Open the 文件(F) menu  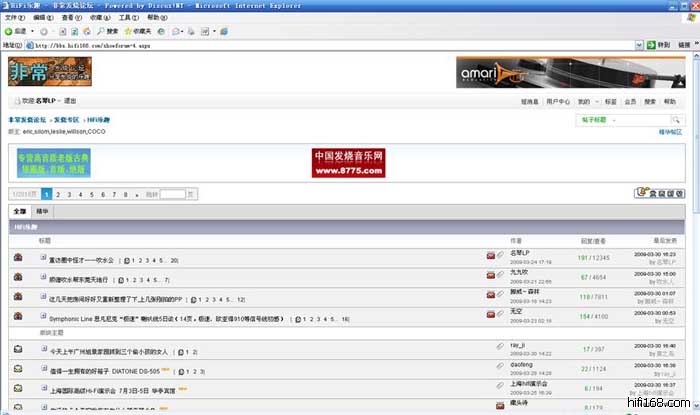pos(14,18)
